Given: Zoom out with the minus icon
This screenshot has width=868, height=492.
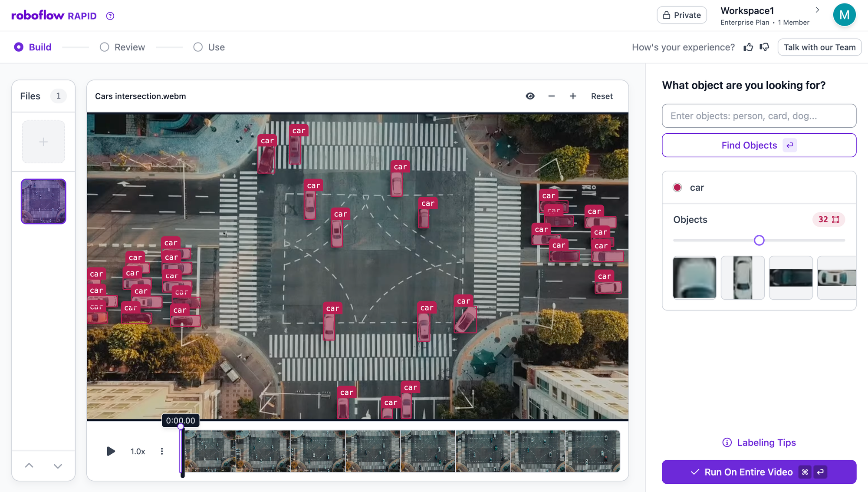Looking at the screenshot, I should pyautogui.click(x=551, y=96).
